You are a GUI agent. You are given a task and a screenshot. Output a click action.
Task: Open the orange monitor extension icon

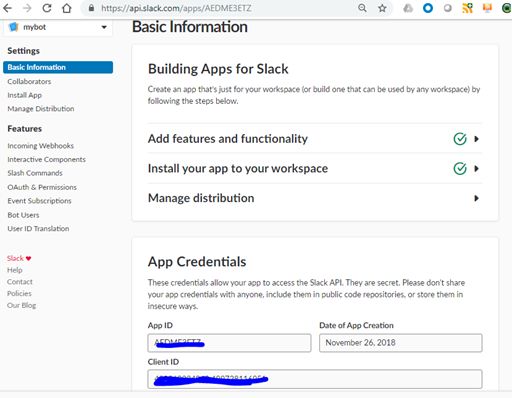click(487, 8)
